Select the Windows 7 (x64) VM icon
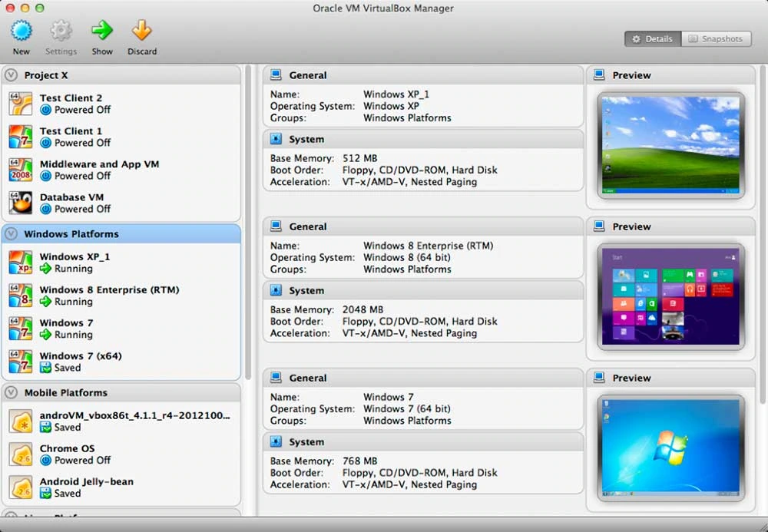Screen dimensions: 768x532 (21, 362)
